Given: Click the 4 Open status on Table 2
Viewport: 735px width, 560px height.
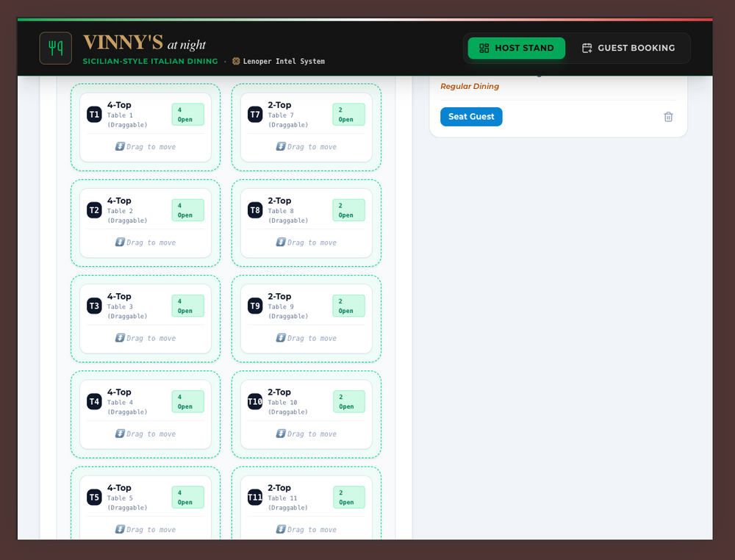Looking at the screenshot, I should (188, 210).
